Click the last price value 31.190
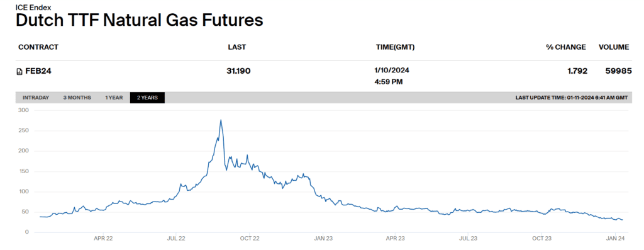Image resolution: width=644 pixels, height=250 pixels. tap(238, 71)
